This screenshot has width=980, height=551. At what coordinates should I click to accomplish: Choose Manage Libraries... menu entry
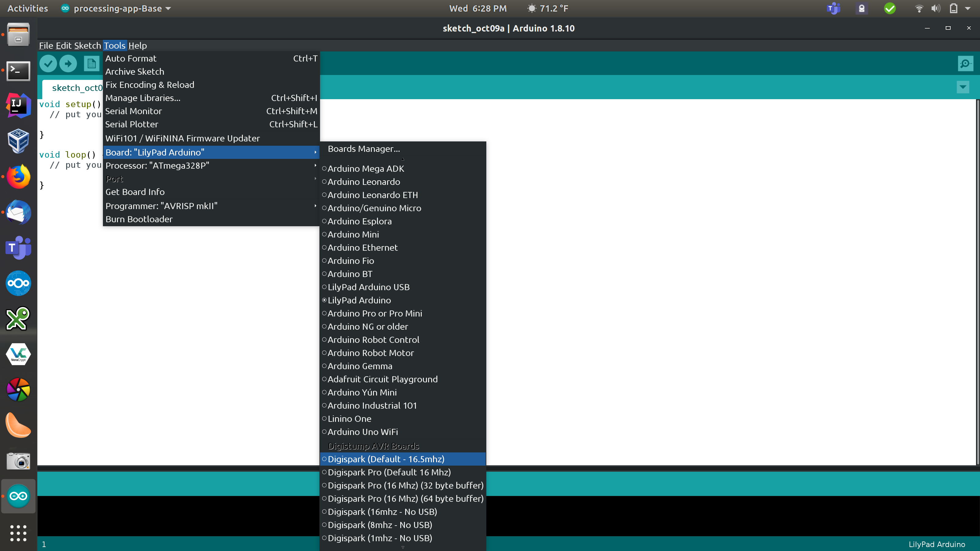tap(211, 98)
